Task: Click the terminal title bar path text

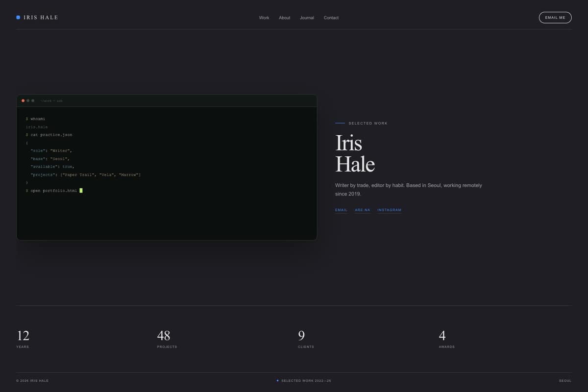Action: [51, 101]
